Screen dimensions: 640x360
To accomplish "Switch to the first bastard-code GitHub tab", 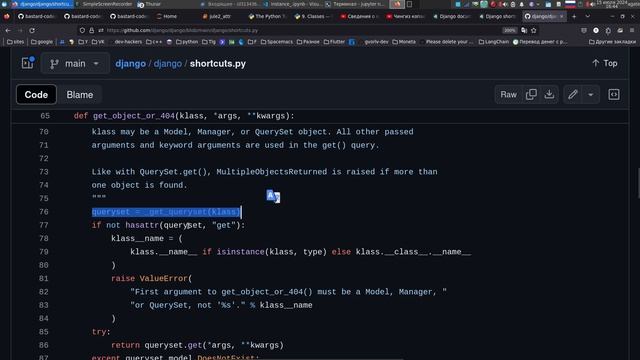I will 37,16.
